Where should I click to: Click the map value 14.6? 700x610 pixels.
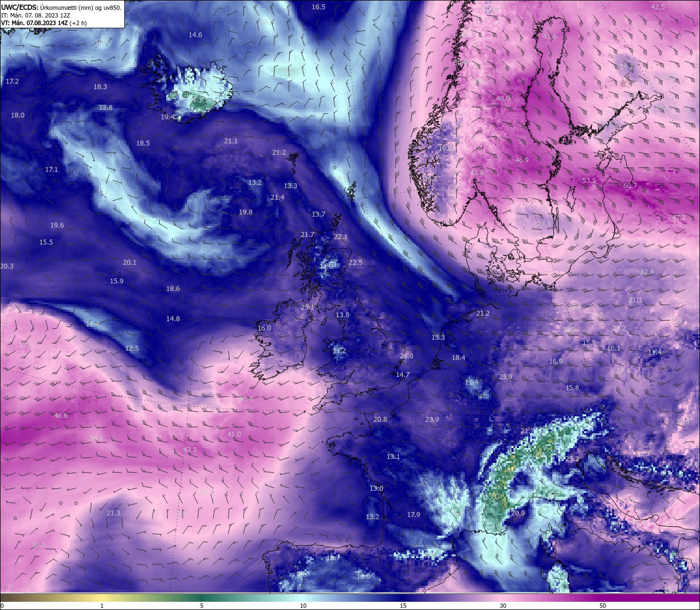click(x=195, y=35)
